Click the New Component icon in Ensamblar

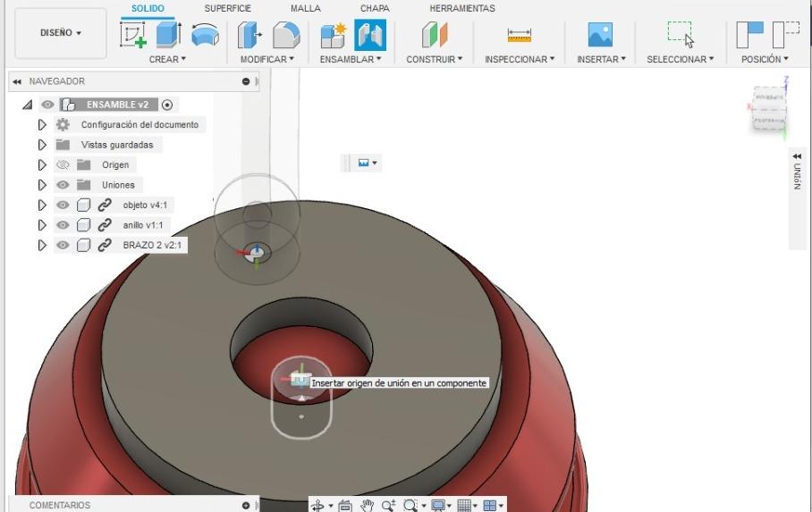coord(333,35)
